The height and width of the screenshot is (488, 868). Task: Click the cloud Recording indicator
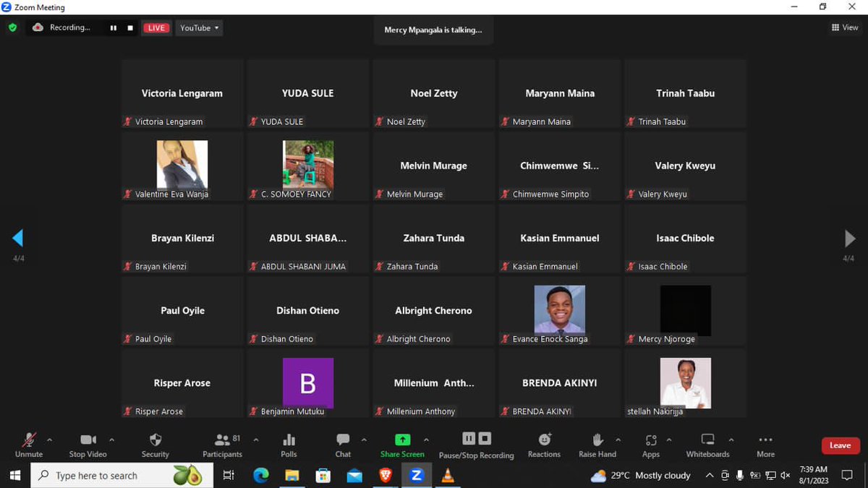click(x=61, y=27)
